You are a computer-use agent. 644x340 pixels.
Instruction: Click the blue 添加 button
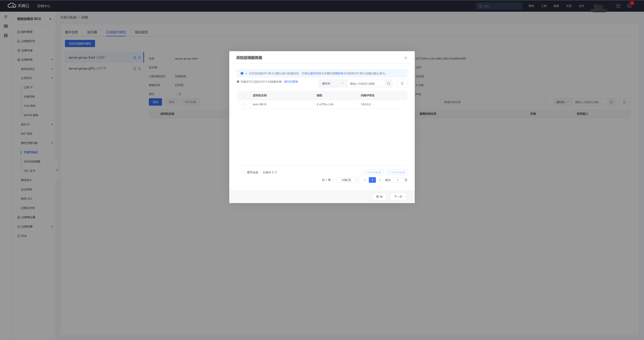point(156,102)
